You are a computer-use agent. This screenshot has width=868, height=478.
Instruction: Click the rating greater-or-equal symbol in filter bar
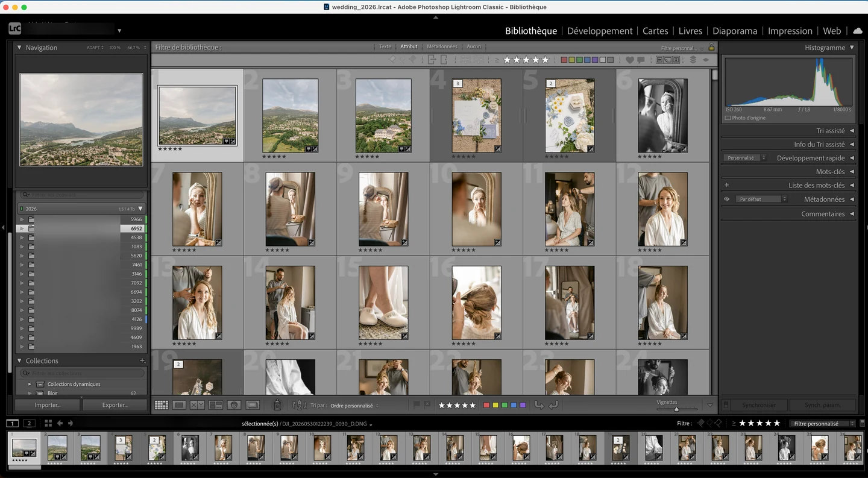point(497,60)
